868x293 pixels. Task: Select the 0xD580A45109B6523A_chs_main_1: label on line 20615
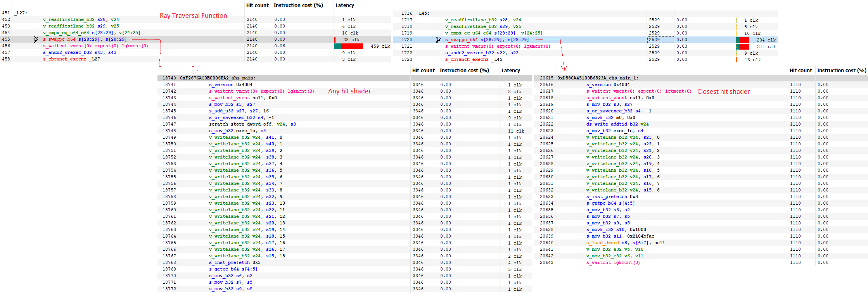tap(598, 78)
